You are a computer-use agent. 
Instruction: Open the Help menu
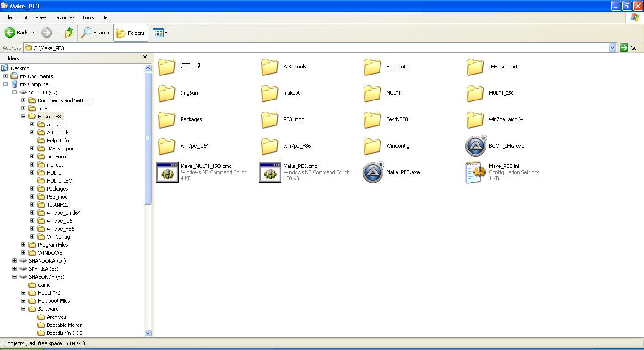107,17
